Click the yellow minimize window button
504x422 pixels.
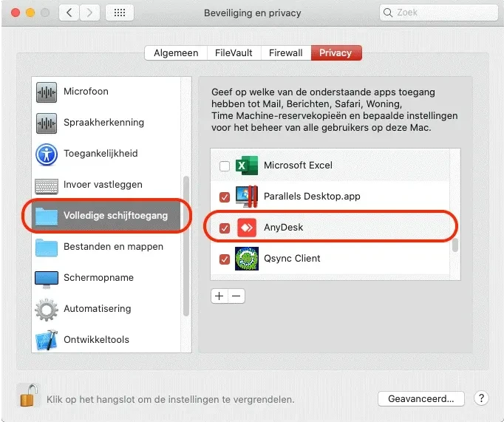[x=30, y=13]
